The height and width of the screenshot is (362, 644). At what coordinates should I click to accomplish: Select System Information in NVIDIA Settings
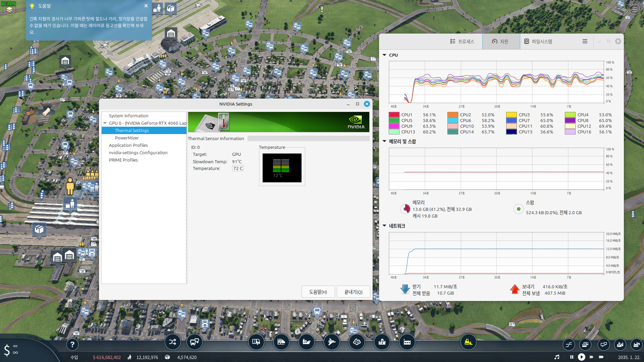[x=128, y=116]
